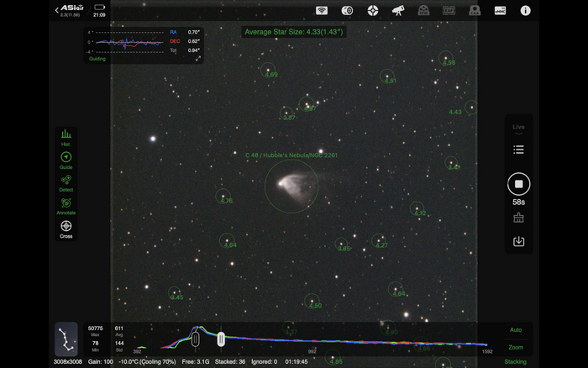Viewport: 588px width, 368px height.
Task: Open the eMMC storage settings
Action: coord(500,10)
